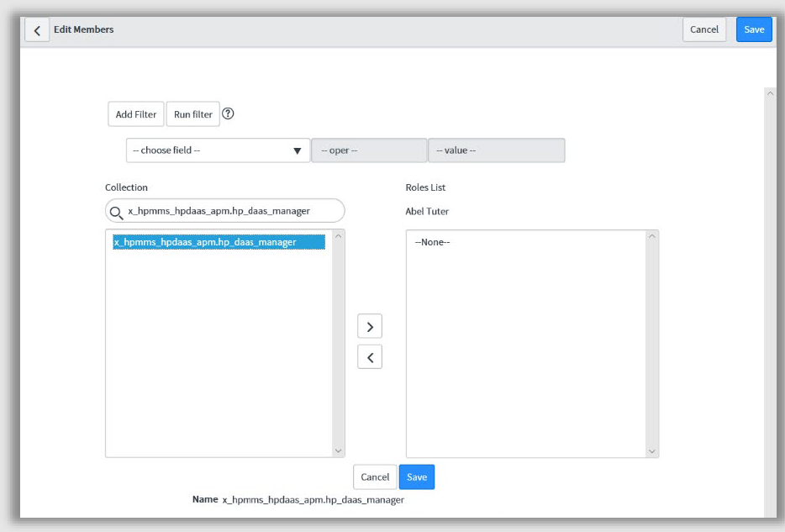Click the Abel Tuter label
The width and height of the screenshot is (785, 532).
tap(427, 211)
